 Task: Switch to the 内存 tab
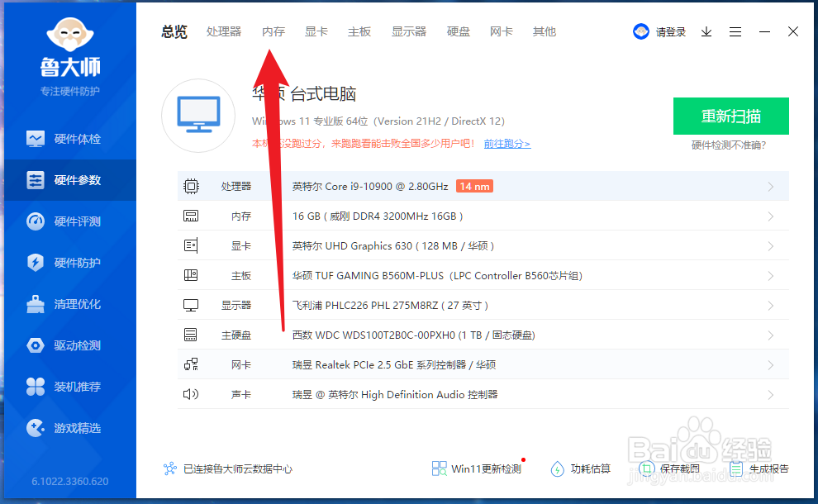pos(273,32)
